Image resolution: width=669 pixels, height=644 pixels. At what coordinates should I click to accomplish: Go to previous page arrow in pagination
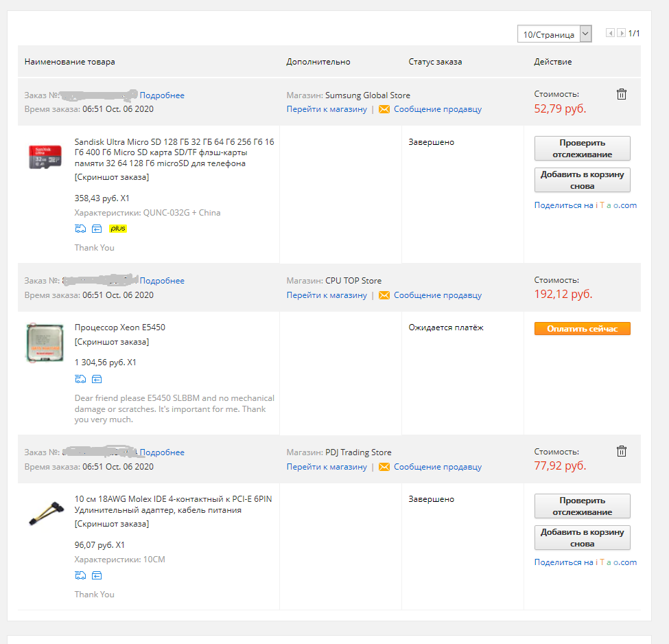pyautogui.click(x=610, y=33)
